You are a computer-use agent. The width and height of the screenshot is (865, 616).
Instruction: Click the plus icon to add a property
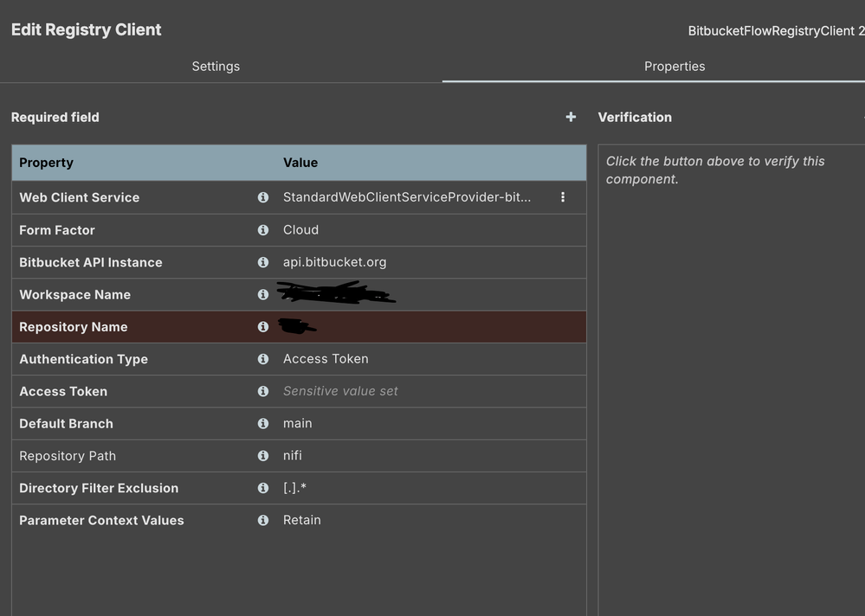pos(571,117)
